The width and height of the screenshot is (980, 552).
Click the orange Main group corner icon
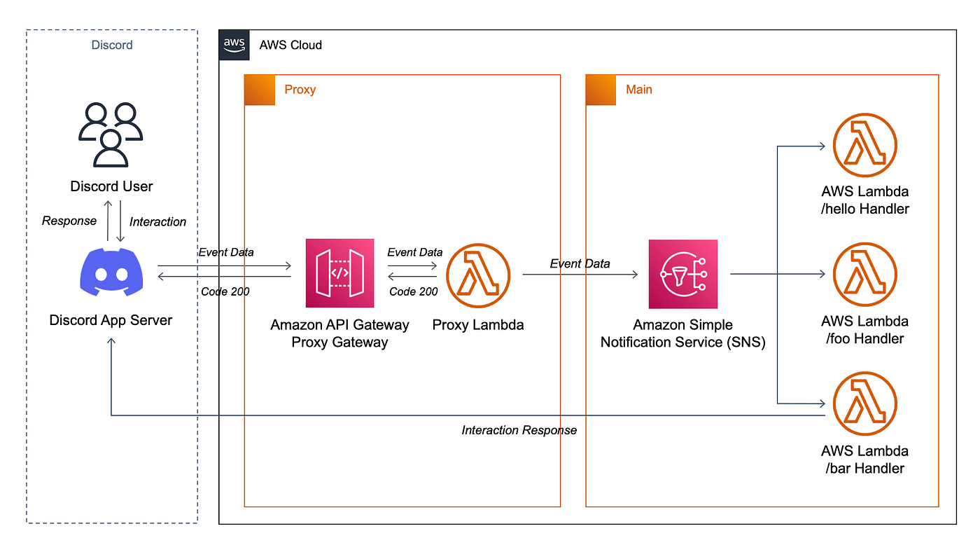601,90
